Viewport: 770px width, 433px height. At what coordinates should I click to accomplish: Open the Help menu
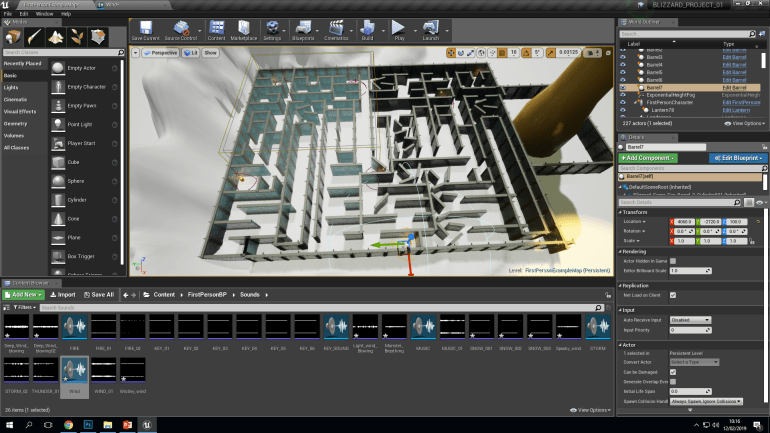(66, 14)
